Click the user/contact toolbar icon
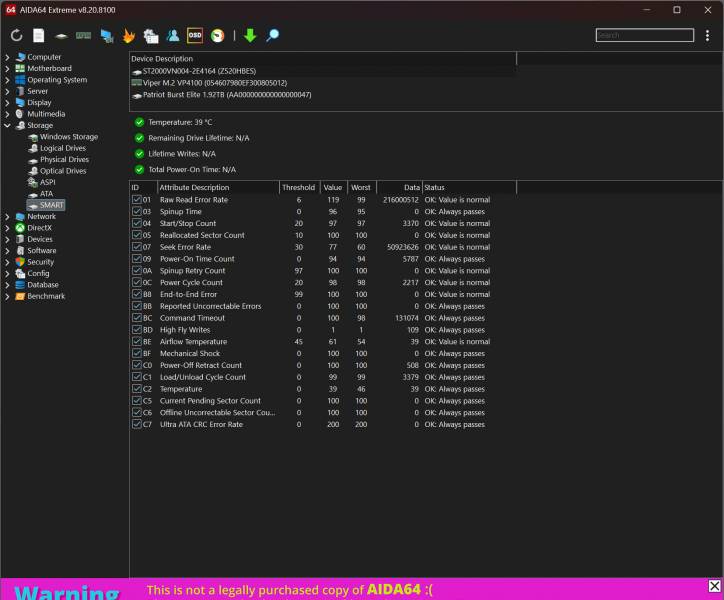Screen dimensions: 724x600 173,36
